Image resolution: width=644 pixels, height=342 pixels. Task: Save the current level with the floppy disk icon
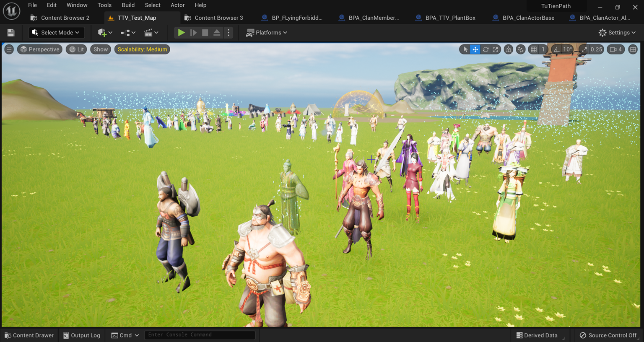[11, 33]
